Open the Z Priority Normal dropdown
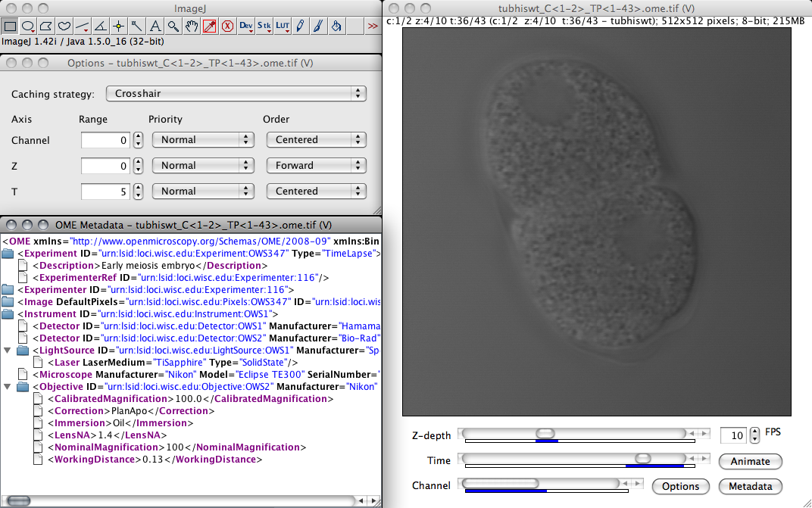Image resolution: width=812 pixels, height=508 pixels. [203, 166]
